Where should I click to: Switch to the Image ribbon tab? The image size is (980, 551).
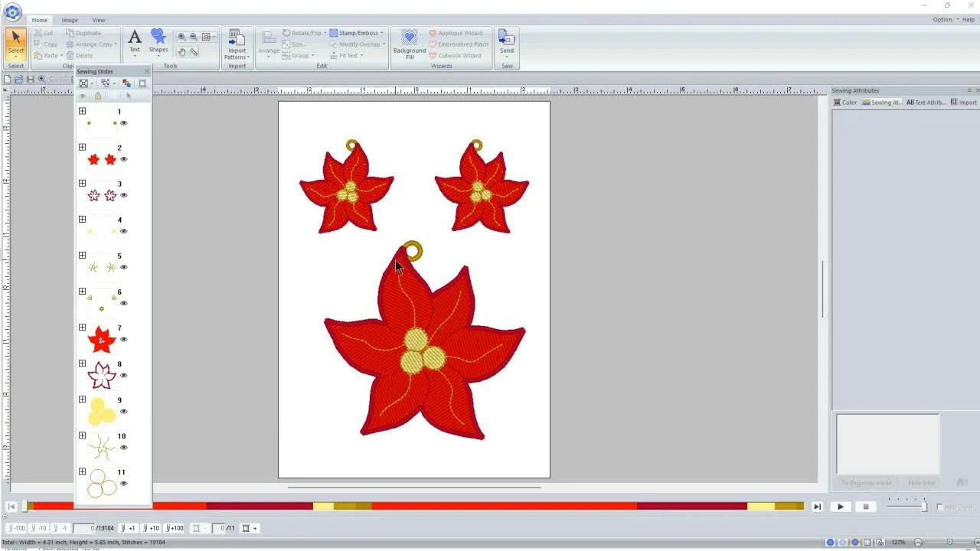coord(70,20)
